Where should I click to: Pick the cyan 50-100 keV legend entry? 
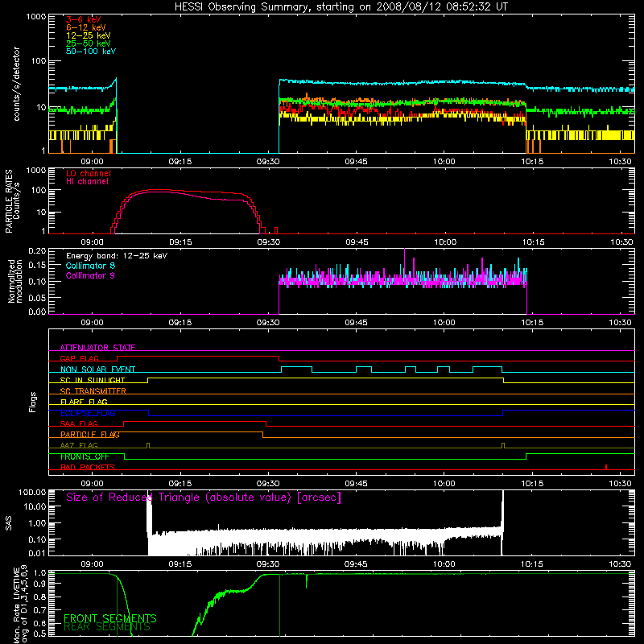coord(91,52)
